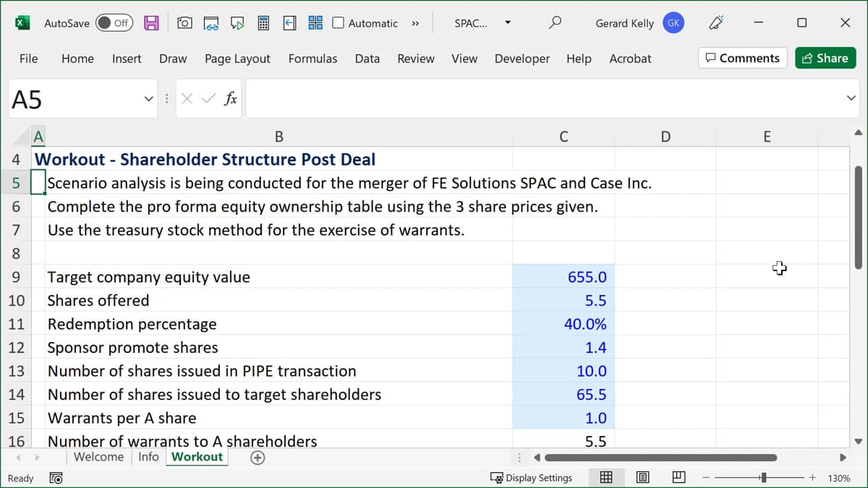Select row 9 header
The width and height of the screenshot is (868, 488).
[16, 277]
